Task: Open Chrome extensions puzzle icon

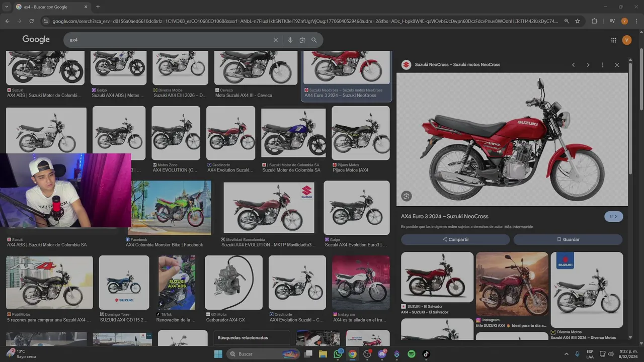Action: 595,21
